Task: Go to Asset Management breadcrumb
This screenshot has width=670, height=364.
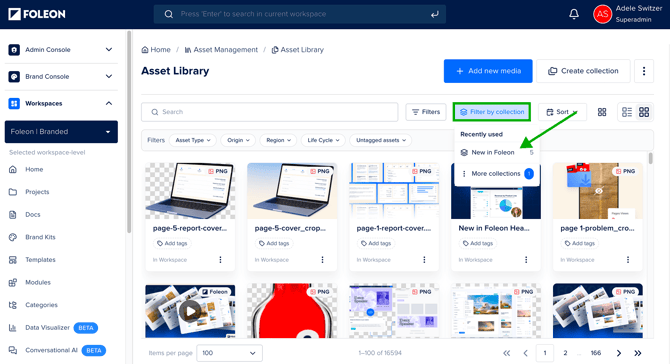Action: [221, 50]
